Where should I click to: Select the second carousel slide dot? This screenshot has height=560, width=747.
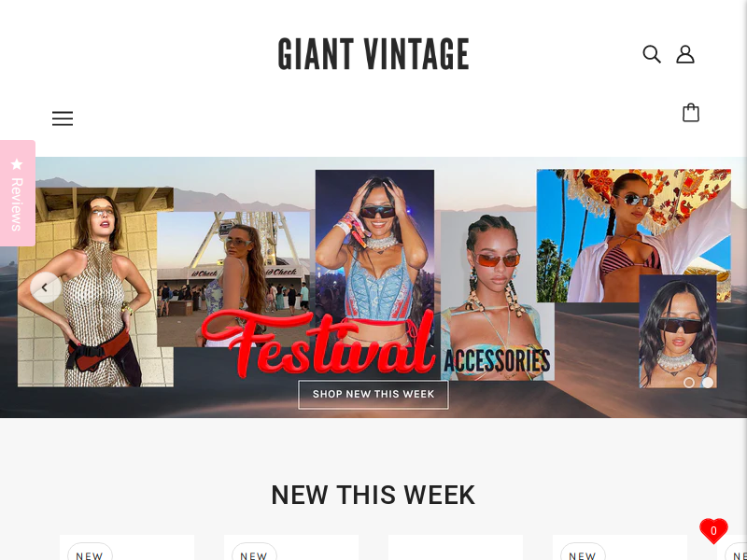tap(708, 383)
